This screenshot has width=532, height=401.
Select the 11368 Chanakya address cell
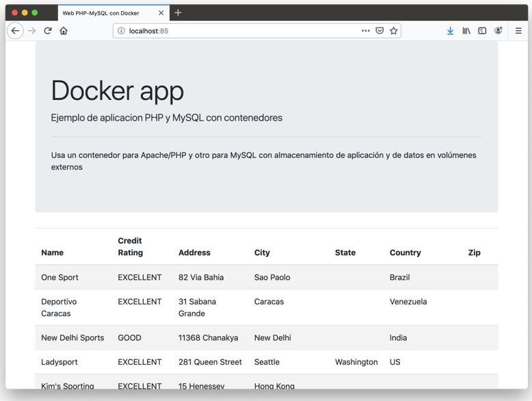(x=208, y=338)
